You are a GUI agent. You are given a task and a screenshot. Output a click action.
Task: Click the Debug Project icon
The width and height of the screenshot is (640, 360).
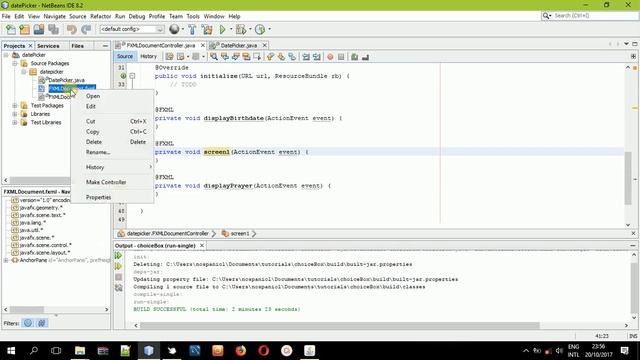[x=241, y=29]
